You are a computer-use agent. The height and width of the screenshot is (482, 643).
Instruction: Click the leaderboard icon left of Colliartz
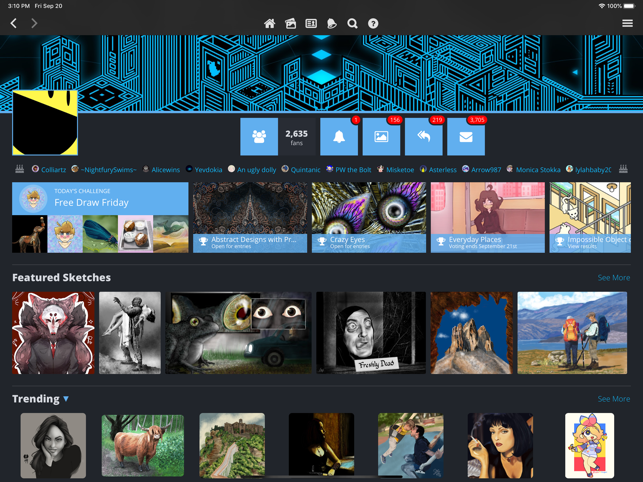(x=20, y=169)
